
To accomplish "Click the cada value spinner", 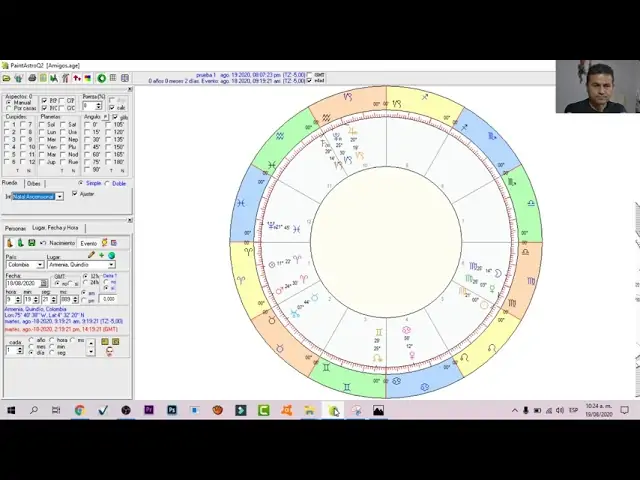I will pyautogui.click(x=20, y=350).
